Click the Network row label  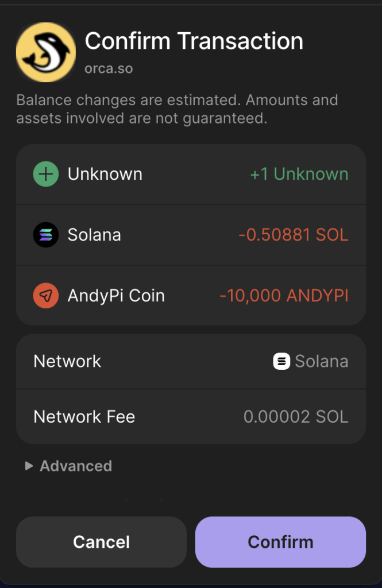(x=67, y=362)
